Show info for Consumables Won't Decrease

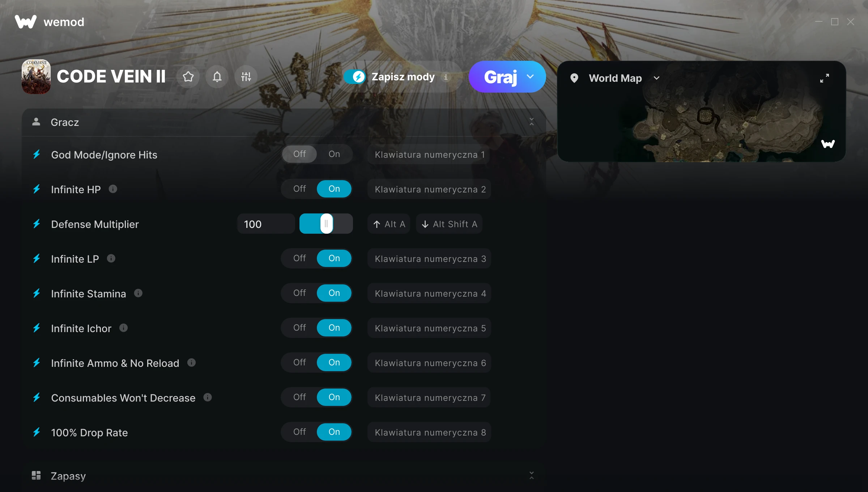pyautogui.click(x=208, y=397)
